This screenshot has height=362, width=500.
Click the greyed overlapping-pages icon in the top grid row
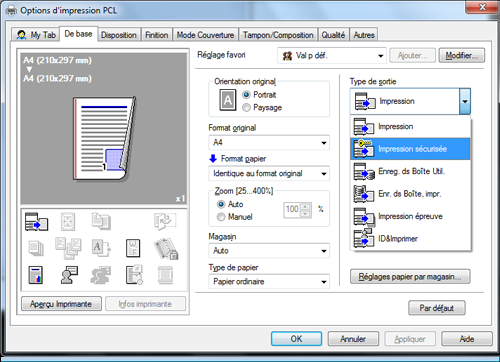tap(101, 221)
